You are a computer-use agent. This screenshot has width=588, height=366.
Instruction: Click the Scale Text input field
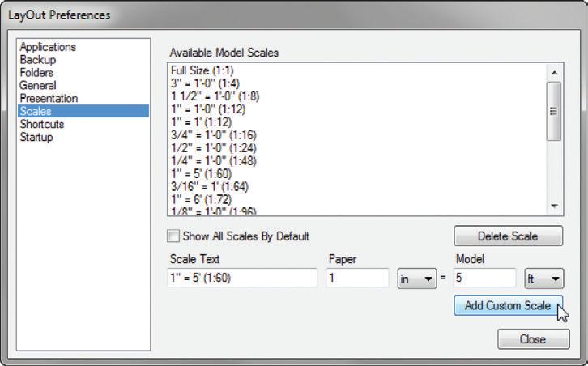point(242,279)
